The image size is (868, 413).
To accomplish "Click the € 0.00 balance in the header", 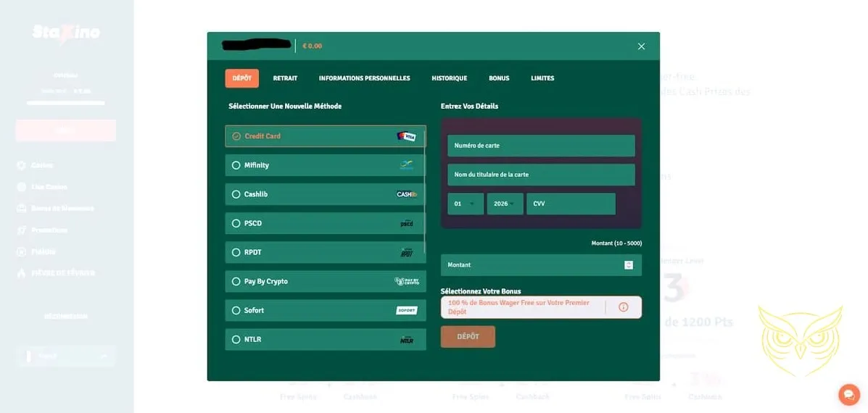I will 313,46.
